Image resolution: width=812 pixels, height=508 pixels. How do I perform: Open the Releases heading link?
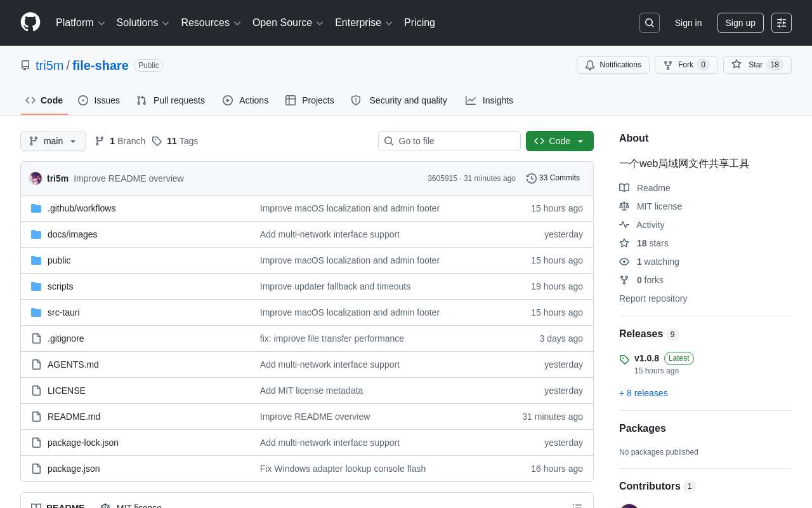641,334
